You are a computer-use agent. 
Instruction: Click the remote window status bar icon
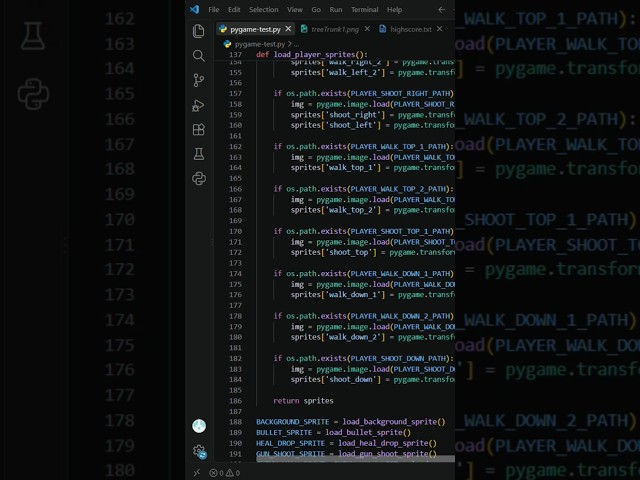click(197, 473)
